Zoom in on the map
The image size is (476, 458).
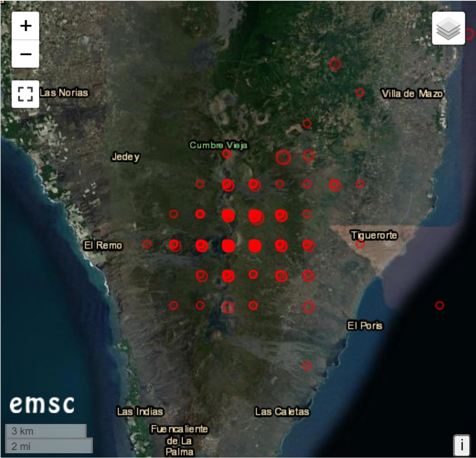[26, 26]
